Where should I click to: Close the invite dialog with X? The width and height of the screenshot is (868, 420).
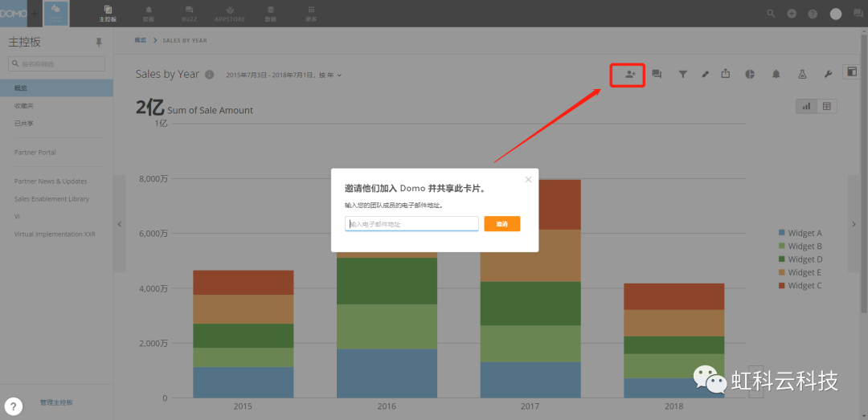tap(528, 179)
